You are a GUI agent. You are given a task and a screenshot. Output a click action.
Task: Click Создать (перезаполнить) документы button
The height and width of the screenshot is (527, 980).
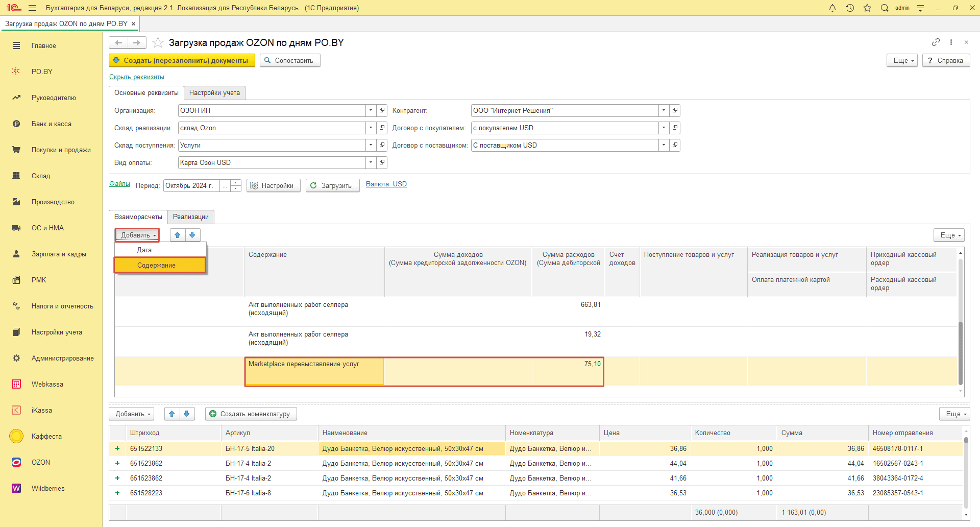[x=182, y=60]
